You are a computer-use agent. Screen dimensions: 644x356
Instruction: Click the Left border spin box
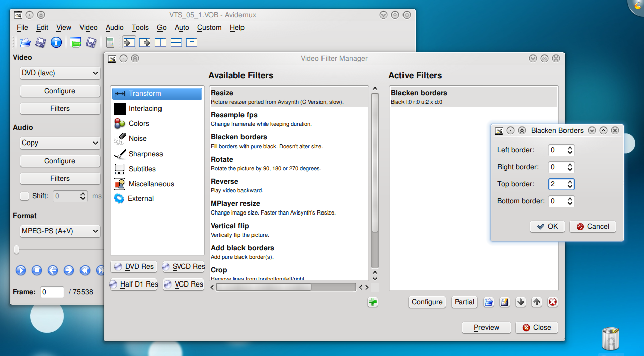click(x=561, y=150)
